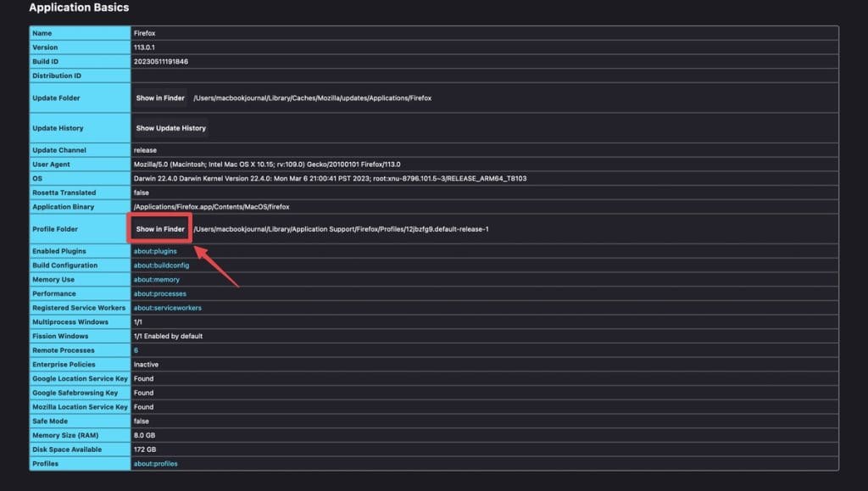Click Multiprocess Windows value 1/1
Screen dimensions: 868x491
(138, 322)
